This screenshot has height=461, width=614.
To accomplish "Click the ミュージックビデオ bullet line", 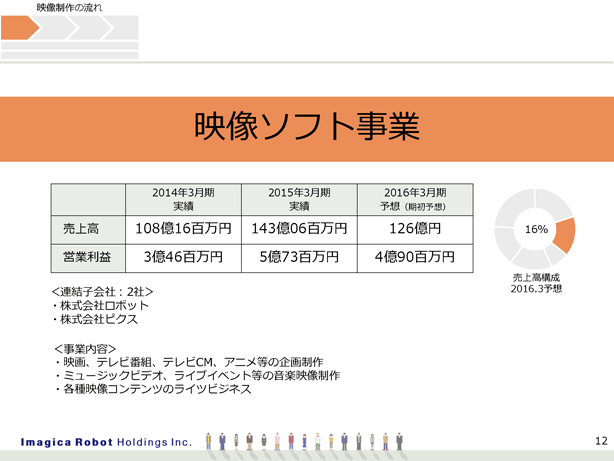I will coord(197,376).
